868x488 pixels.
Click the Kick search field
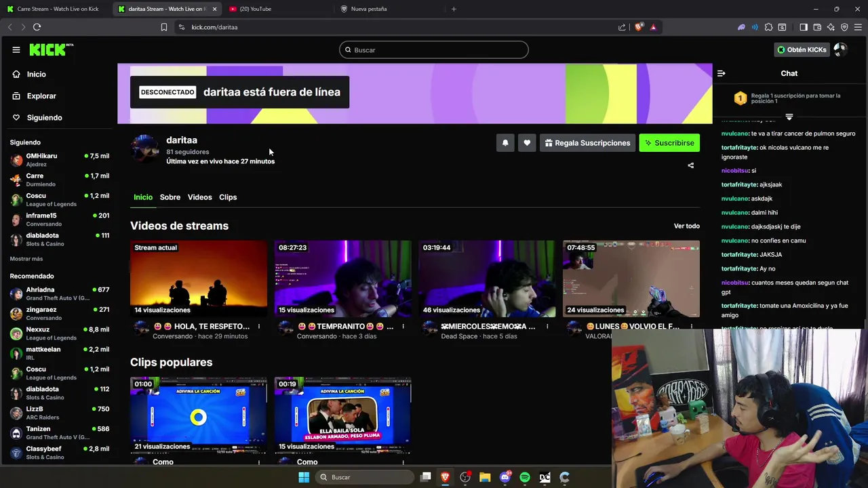point(434,49)
